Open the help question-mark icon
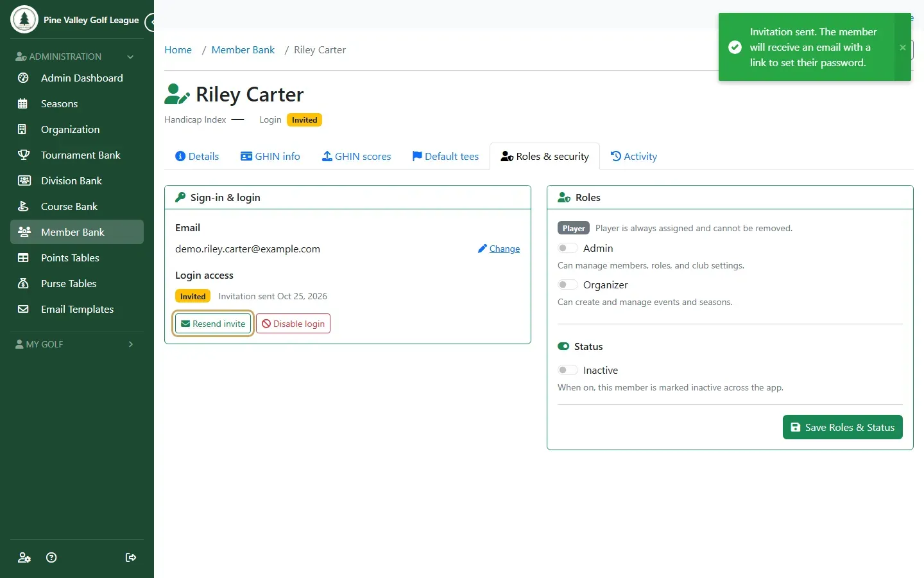The image size is (924, 578). 52,557
